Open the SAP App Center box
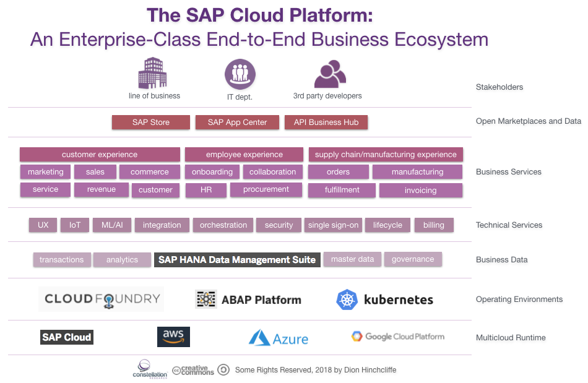 click(x=237, y=122)
